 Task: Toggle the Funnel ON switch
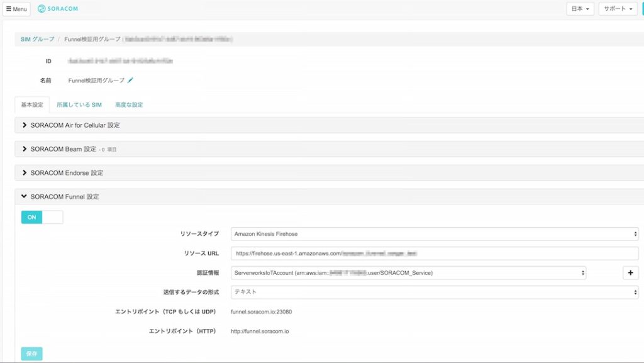[x=42, y=217]
